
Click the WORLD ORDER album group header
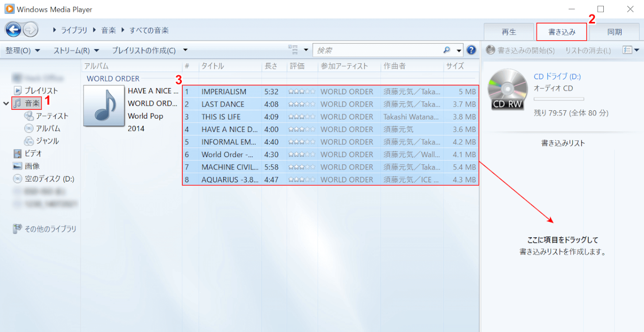pyautogui.click(x=113, y=79)
